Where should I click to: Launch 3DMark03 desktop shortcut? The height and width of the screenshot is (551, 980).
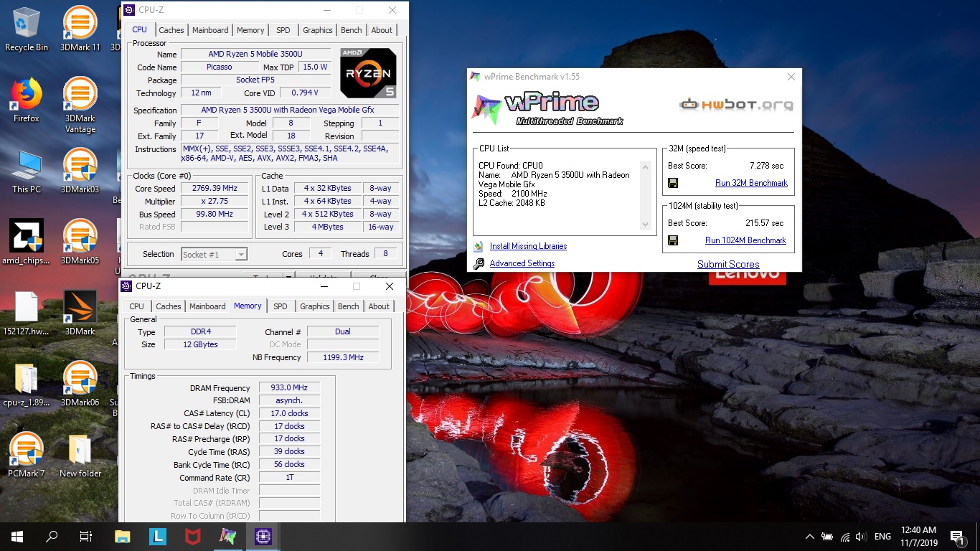(80, 171)
